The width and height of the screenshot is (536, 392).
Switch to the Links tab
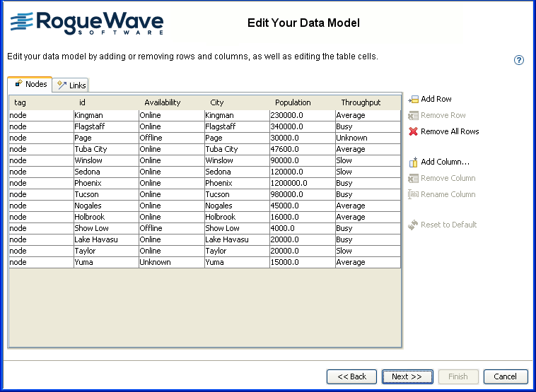pyautogui.click(x=71, y=85)
